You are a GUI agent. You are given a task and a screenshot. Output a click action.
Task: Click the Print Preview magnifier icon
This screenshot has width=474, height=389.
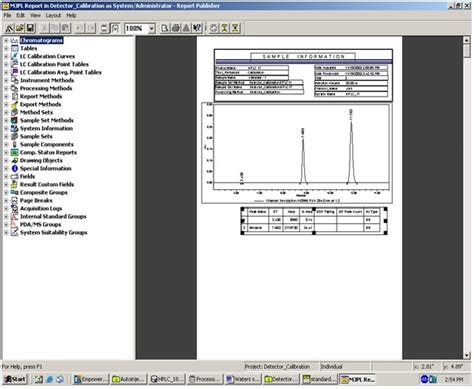tap(165, 28)
